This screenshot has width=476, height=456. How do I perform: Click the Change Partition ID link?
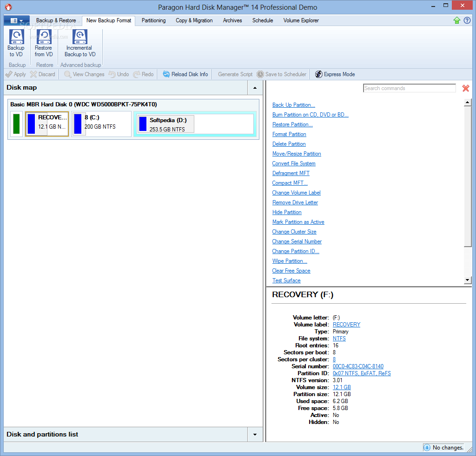click(296, 251)
